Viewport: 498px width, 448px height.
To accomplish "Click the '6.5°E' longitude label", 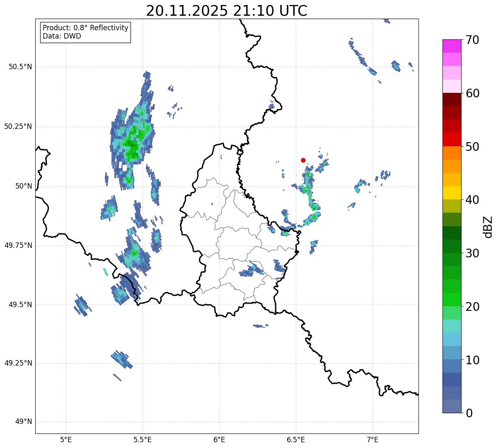I will point(296,439).
